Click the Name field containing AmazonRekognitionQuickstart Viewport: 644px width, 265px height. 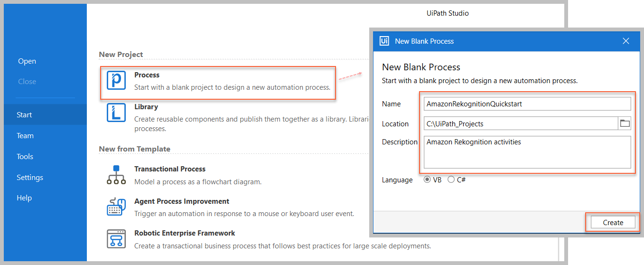pyautogui.click(x=527, y=104)
